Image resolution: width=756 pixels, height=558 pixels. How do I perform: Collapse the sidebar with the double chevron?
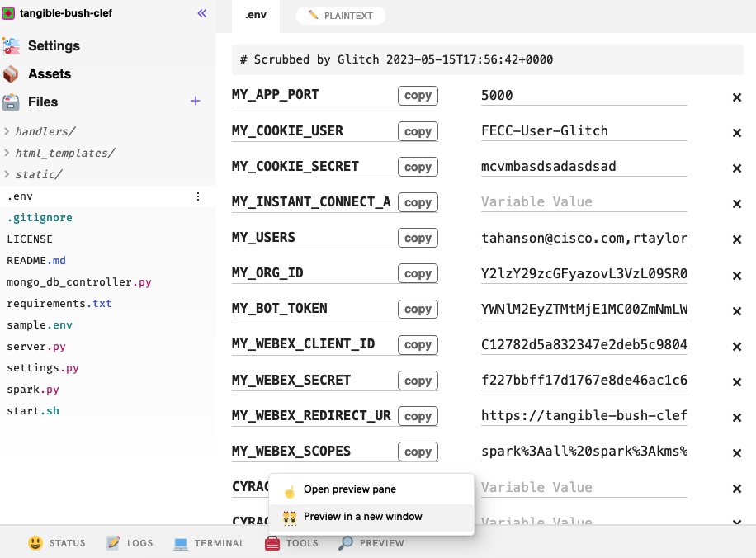pos(201,12)
